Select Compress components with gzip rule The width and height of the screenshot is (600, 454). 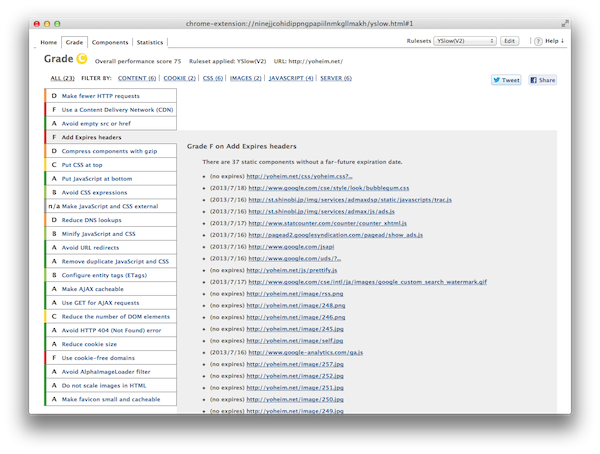(111, 151)
